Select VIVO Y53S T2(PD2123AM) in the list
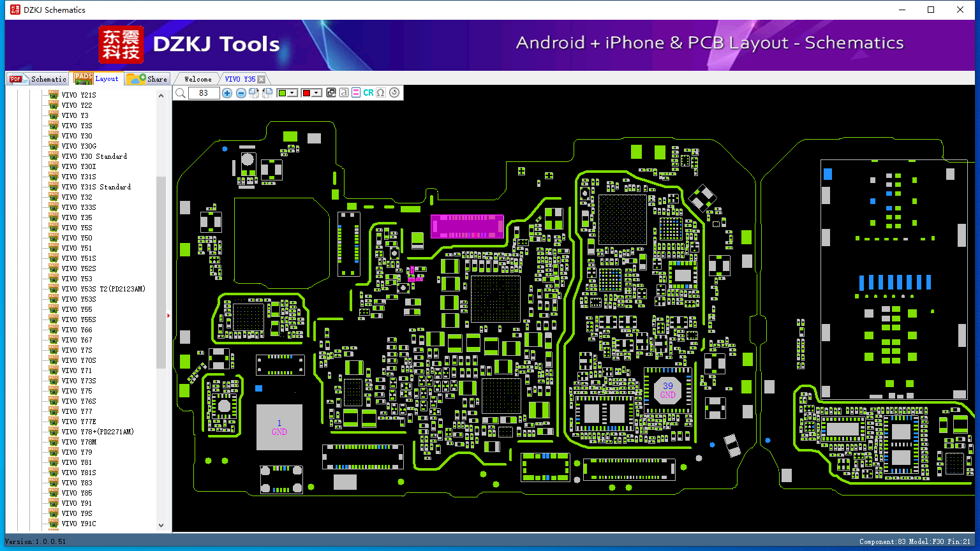 (103, 289)
